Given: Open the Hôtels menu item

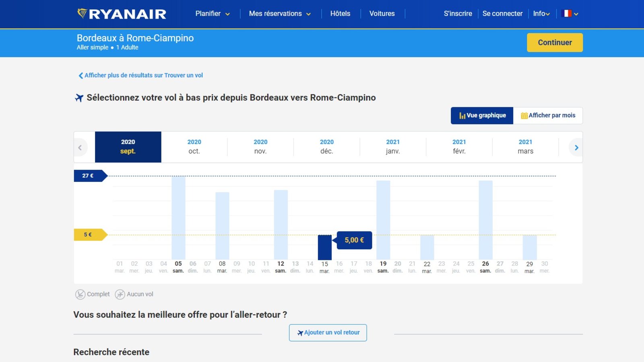Looking at the screenshot, I should pos(340,14).
